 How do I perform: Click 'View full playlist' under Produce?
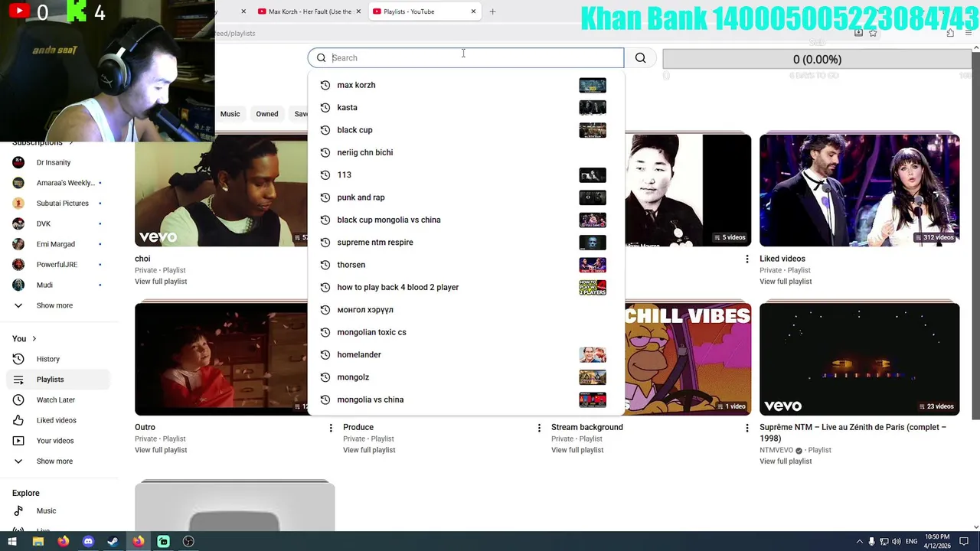369,450
